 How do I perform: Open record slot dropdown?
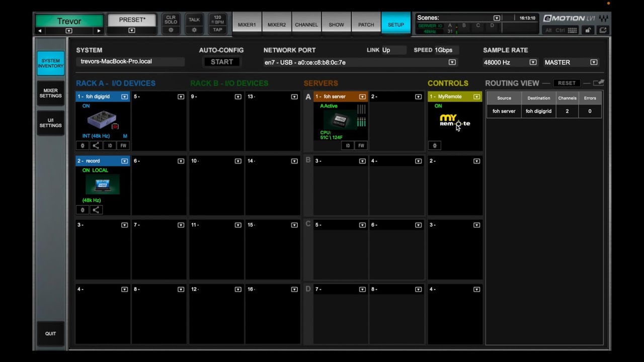coord(124,161)
